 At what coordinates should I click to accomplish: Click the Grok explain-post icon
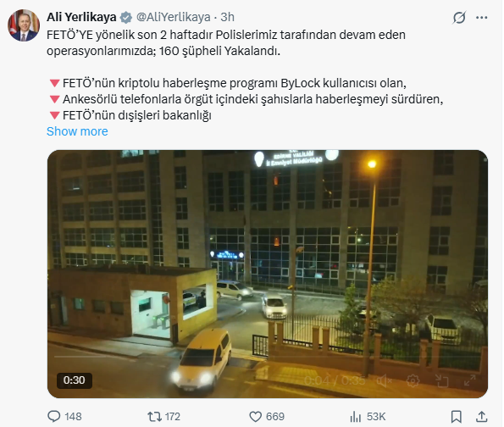click(459, 17)
